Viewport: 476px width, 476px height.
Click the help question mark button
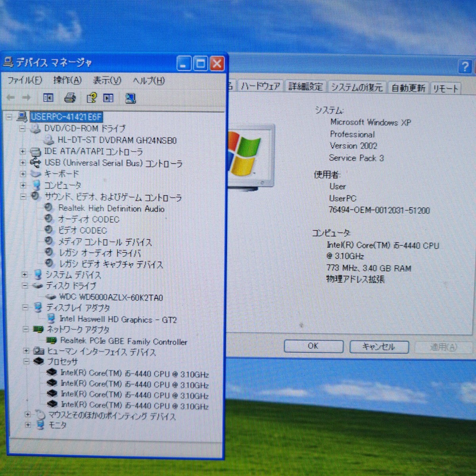pyautogui.click(x=465, y=67)
